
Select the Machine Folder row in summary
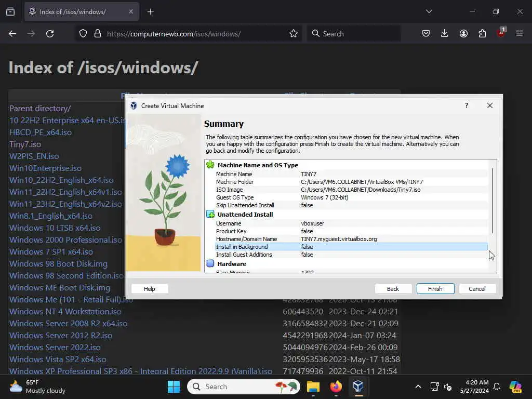pyautogui.click(x=352, y=182)
